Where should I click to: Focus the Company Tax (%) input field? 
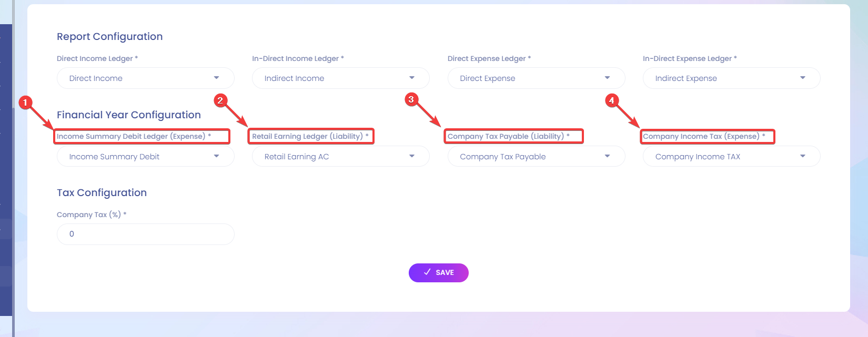[146, 234]
